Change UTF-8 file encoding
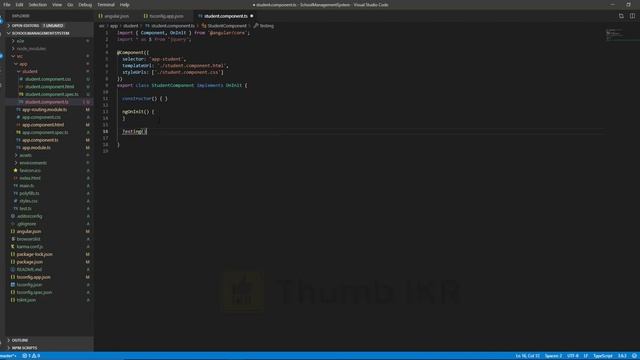640x360 pixels. pyautogui.click(x=573, y=356)
